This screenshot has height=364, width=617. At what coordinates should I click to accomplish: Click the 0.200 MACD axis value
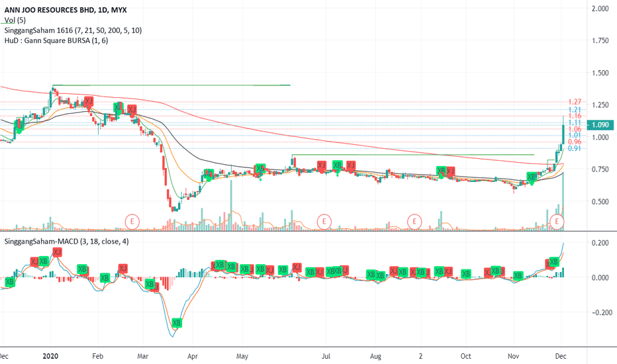600,243
